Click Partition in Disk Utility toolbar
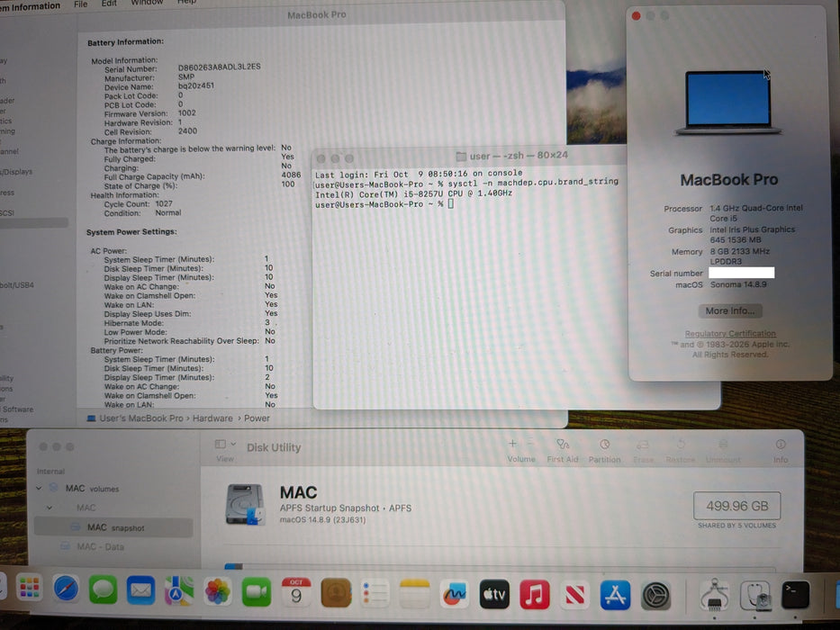This screenshot has width=840, height=630. click(604, 451)
